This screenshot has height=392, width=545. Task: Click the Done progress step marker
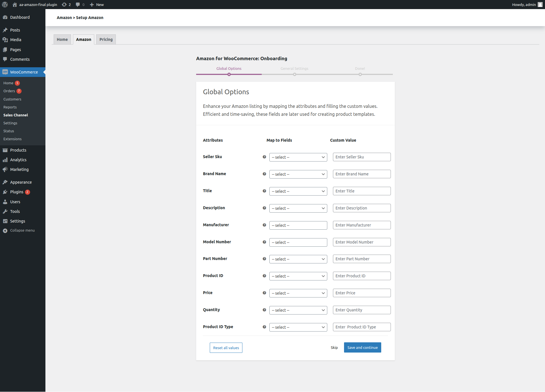coord(360,74)
